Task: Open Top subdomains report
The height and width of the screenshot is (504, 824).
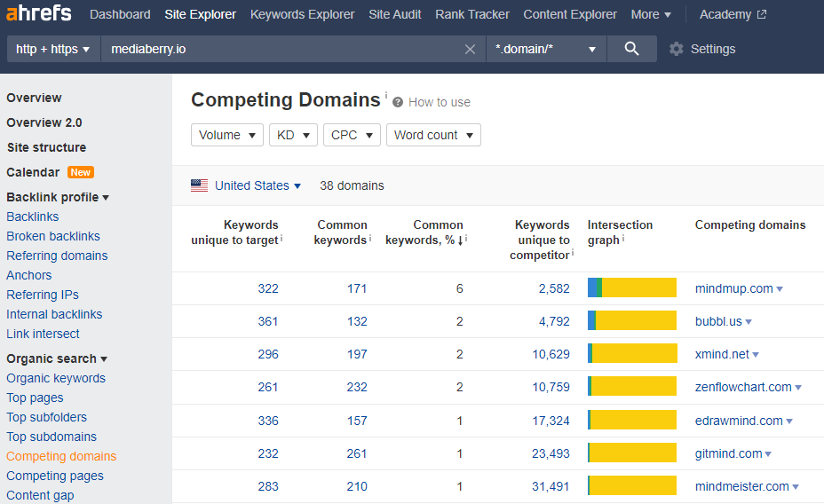Action: (51, 437)
